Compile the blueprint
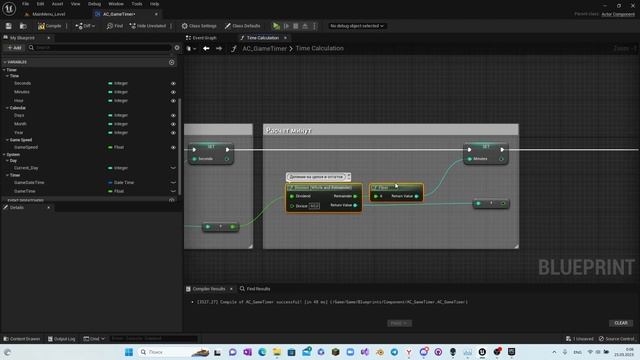The width and height of the screenshot is (640, 360). [x=49, y=26]
